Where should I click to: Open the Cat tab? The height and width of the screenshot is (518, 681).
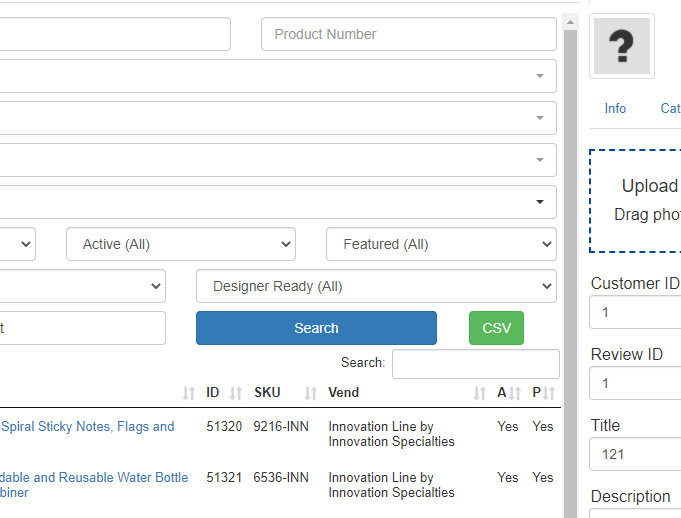670,108
